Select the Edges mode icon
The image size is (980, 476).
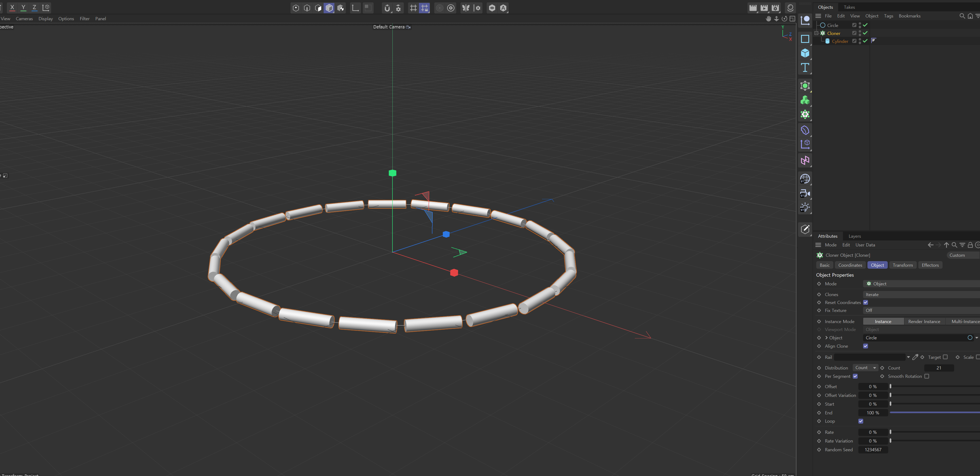click(307, 8)
